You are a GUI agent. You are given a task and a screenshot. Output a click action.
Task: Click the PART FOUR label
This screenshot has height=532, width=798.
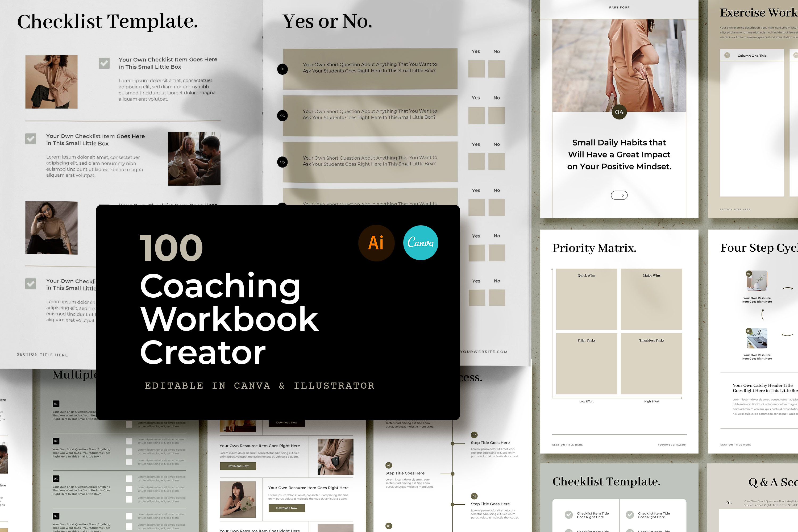point(619,7)
